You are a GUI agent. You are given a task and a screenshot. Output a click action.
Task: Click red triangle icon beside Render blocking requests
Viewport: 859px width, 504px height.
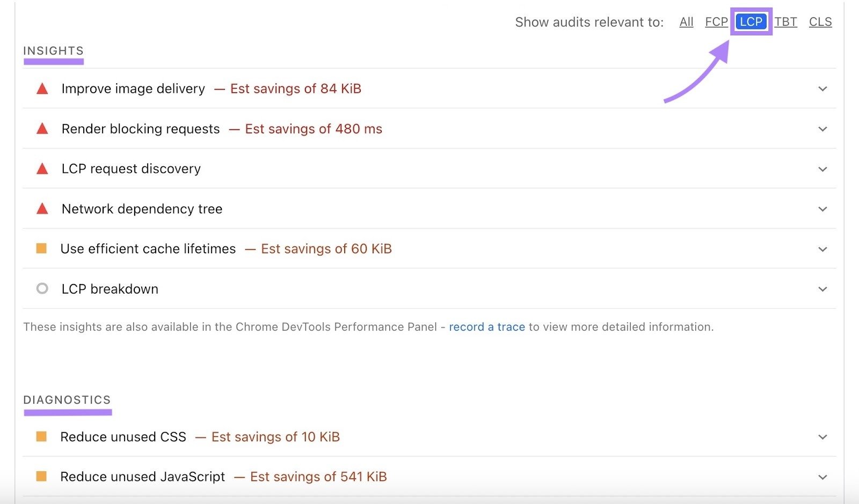click(42, 129)
